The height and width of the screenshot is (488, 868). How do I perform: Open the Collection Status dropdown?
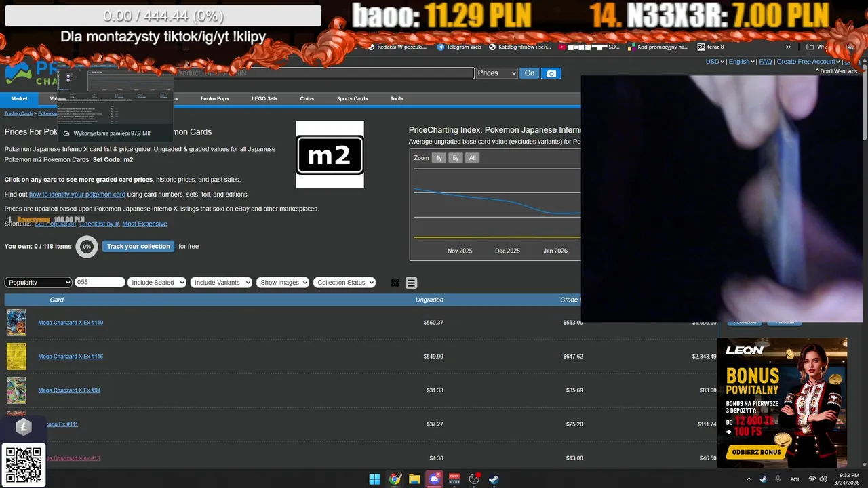(x=344, y=283)
